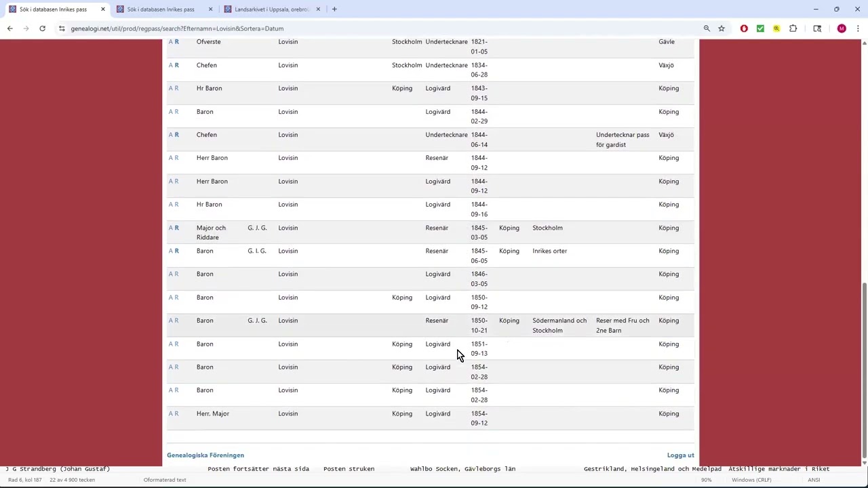Click the red extension icon in toolbar
Viewport: 868px width, 488px height.
744,28
